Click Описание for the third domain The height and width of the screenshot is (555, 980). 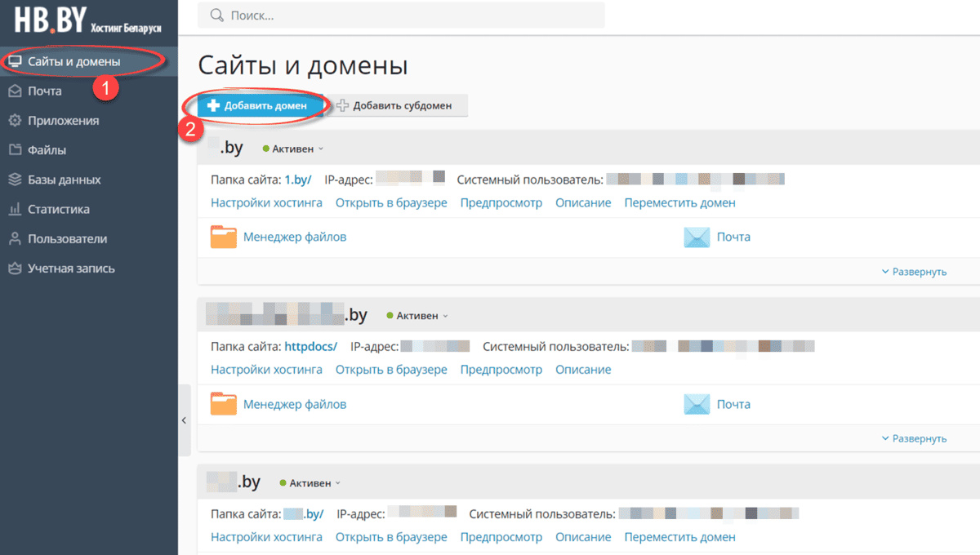pyautogui.click(x=583, y=537)
